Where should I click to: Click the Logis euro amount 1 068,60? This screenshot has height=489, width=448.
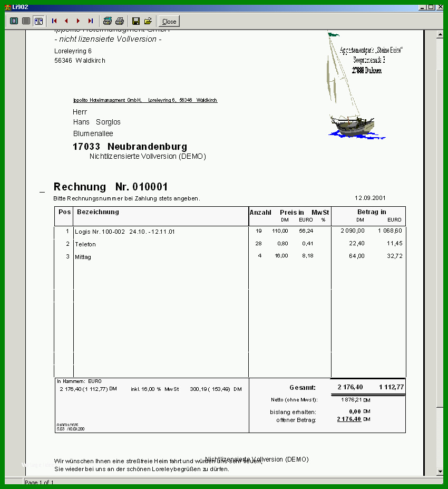390,231
